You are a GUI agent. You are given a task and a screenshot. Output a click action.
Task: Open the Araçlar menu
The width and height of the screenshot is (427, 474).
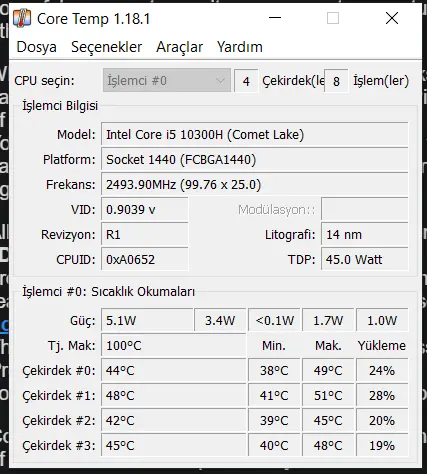point(179,47)
